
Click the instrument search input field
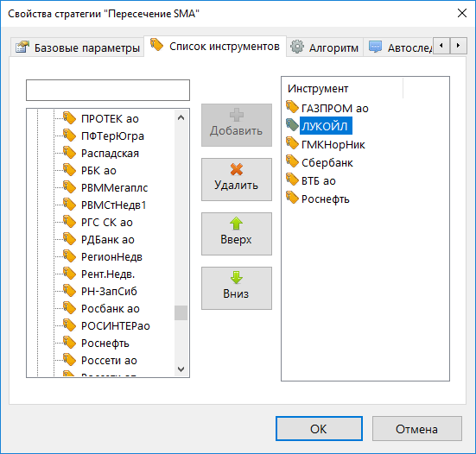point(108,90)
